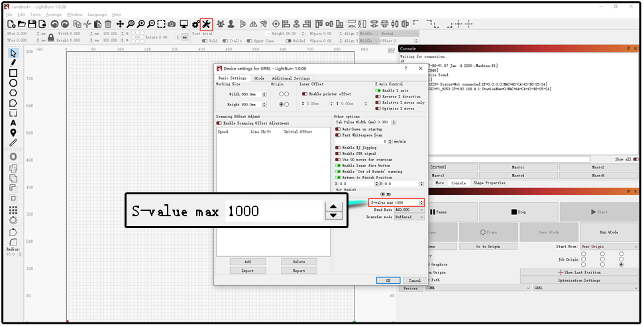The width and height of the screenshot is (644, 327).
Task: Toggle Enable laser fire button switch
Action: 338,165
